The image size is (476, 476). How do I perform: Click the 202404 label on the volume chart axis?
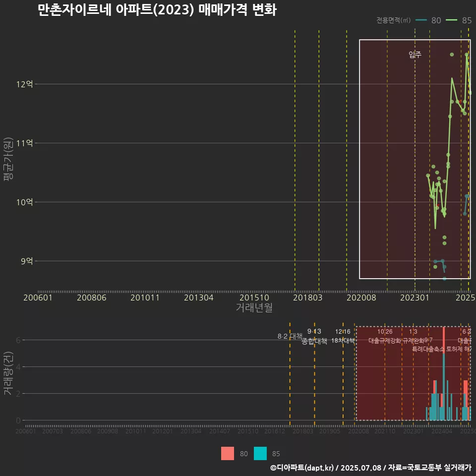click(442, 431)
